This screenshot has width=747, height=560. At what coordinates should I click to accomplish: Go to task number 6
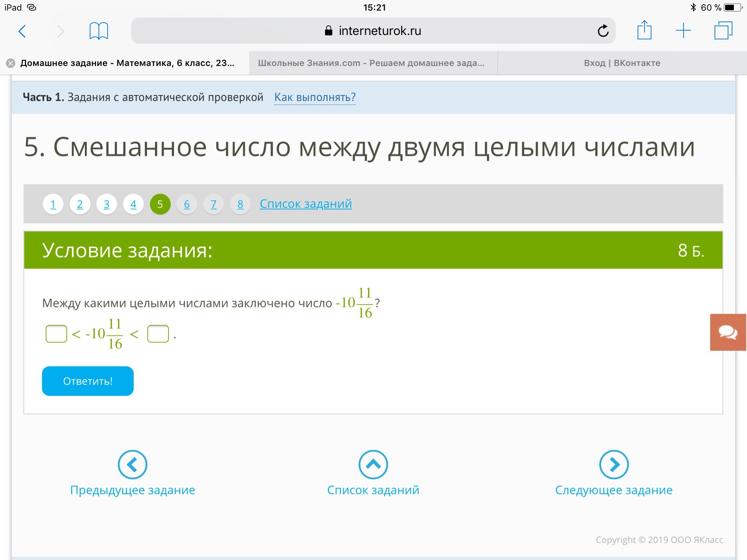187,204
